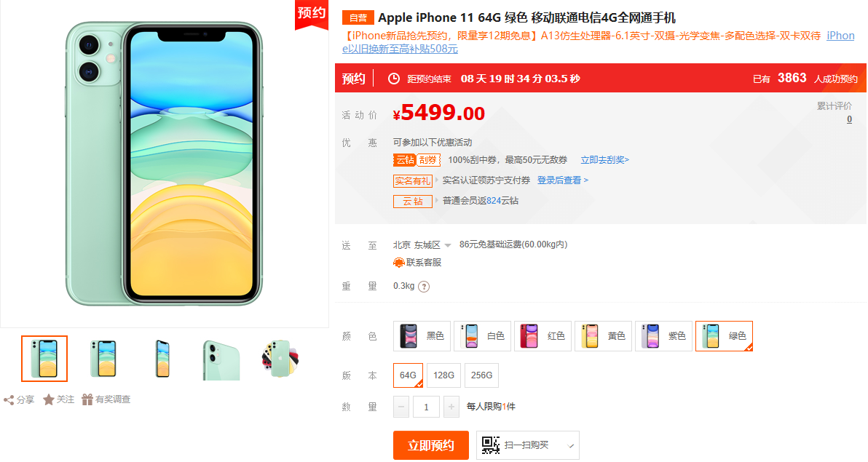Click the star follow icon
Viewport: 868px width, 462px height.
click(49, 399)
